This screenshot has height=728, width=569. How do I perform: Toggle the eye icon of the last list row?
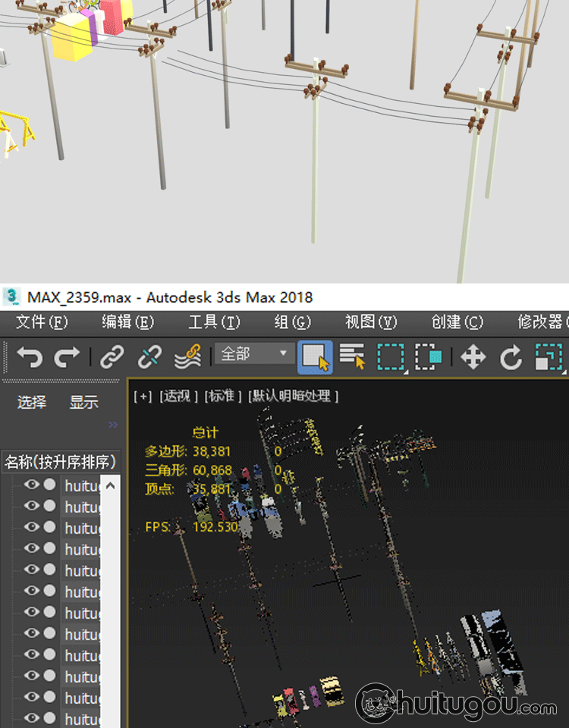[31, 718]
